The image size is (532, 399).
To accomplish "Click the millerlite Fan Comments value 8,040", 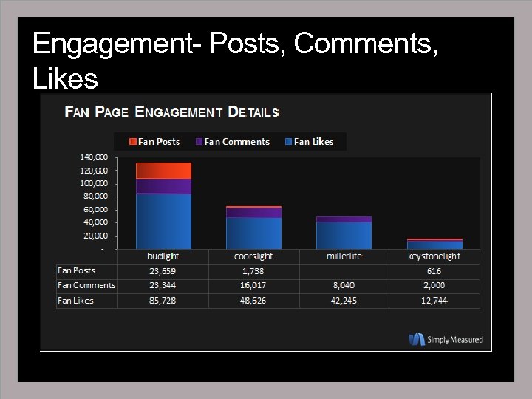I will [344, 285].
